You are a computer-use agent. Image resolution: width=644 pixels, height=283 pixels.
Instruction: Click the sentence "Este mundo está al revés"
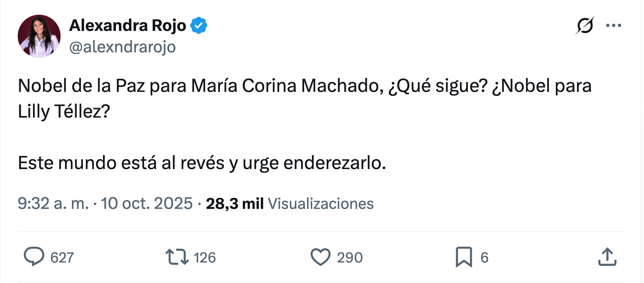click(121, 163)
